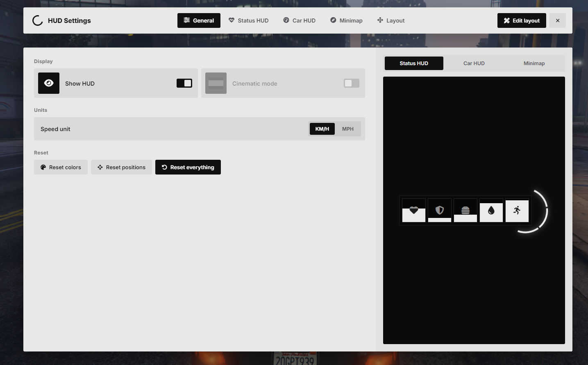Image resolution: width=588 pixels, height=365 pixels.
Task: Click the Speed unit label
Action: point(55,129)
